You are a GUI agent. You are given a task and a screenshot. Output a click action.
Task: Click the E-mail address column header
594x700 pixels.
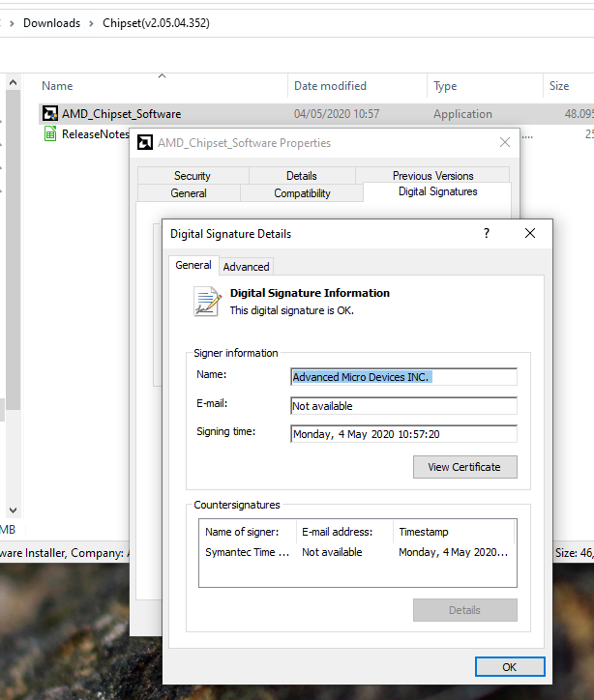pyautogui.click(x=344, y=532)
